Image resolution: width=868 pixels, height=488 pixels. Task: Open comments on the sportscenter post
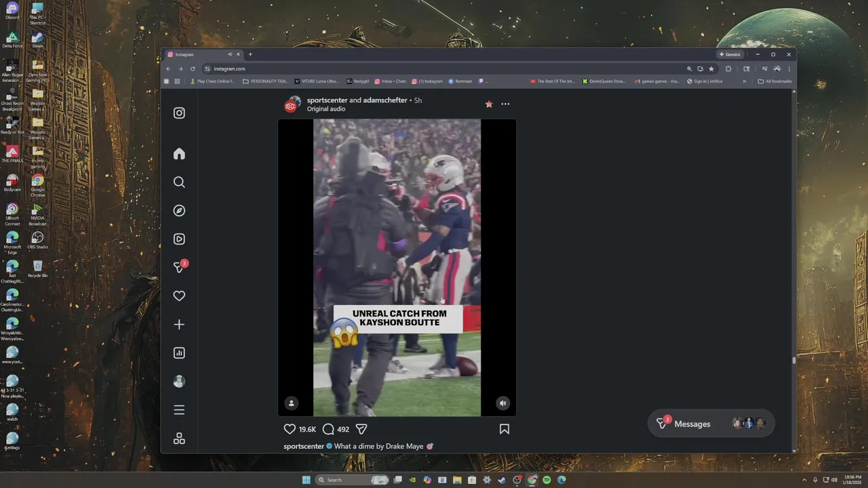pos(328,429)
